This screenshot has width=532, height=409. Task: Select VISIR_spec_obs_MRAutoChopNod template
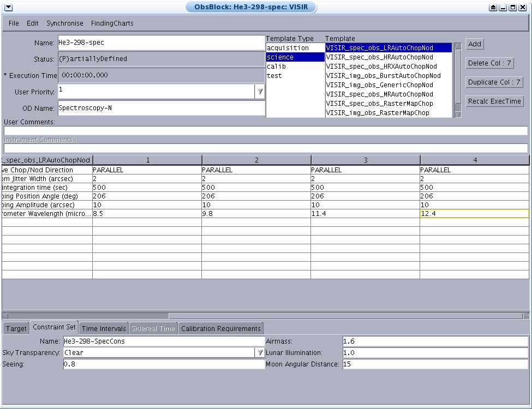(389, 94)
